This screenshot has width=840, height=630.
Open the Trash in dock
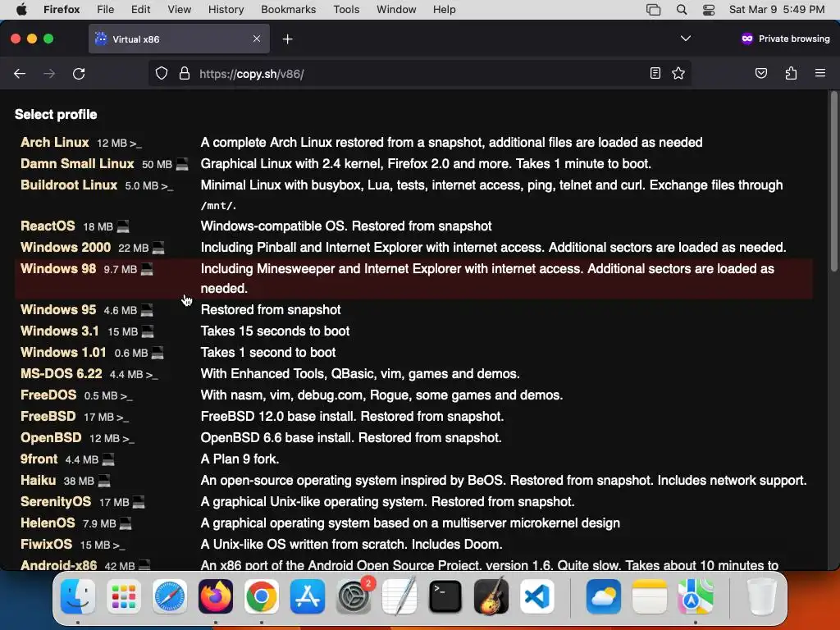point(761,596)
